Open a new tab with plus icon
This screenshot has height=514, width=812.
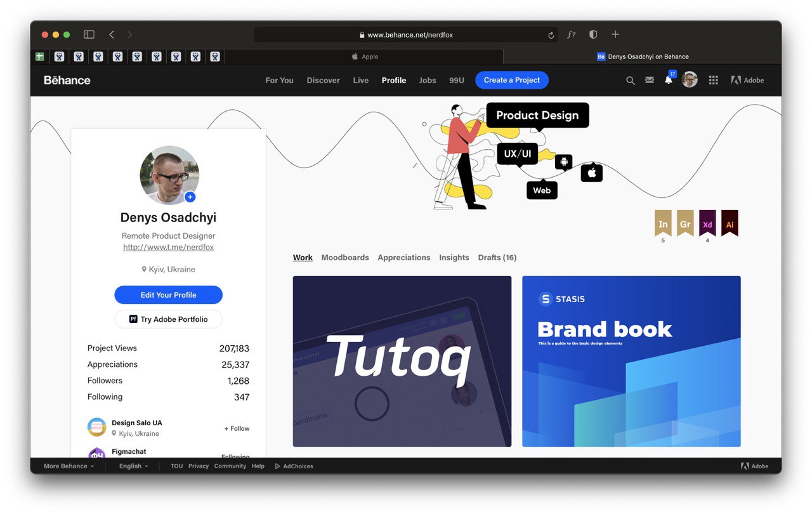coord(615,34)
